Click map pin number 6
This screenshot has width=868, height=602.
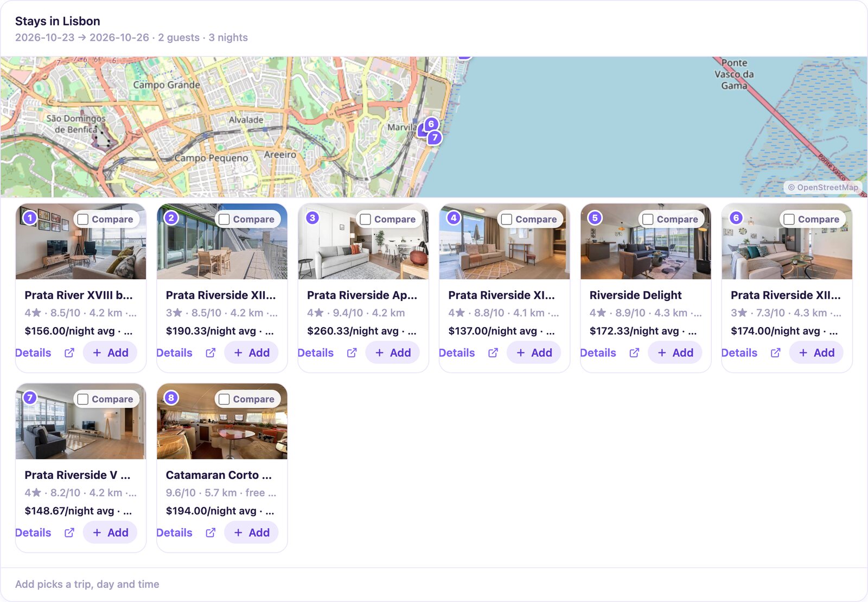coord(431,124)
